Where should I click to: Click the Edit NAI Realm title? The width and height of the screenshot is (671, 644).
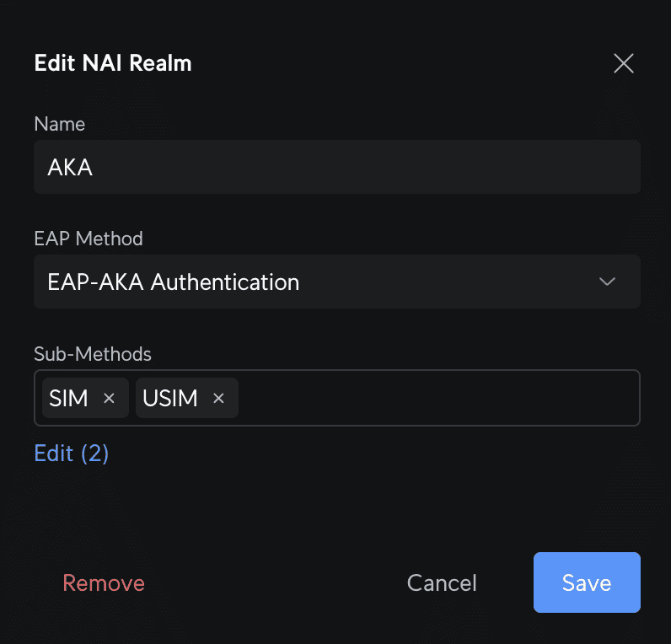pyautogui.click(x=113, y=63)
